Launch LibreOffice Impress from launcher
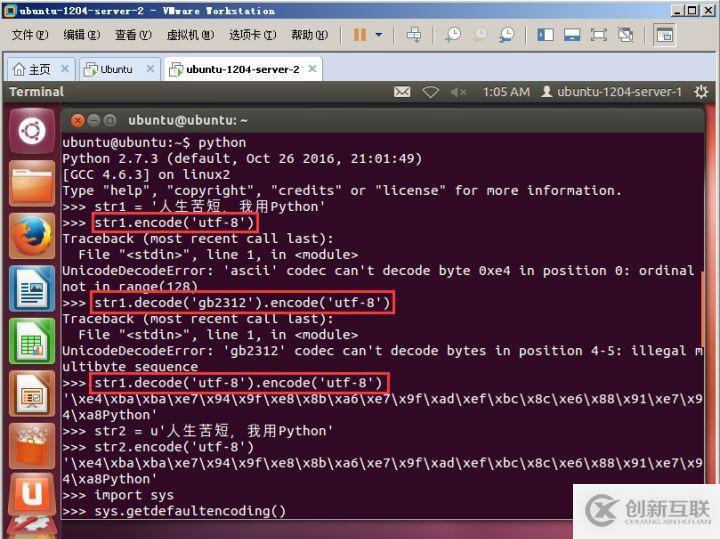This screenshot has height=539, width=720. (32, 393)
